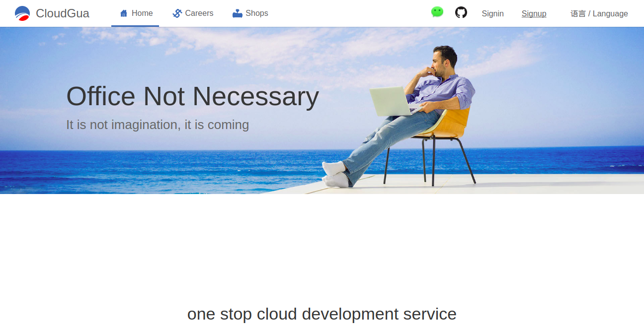
Task: Click the CloudGua brand name
Action: coord(63,13)
